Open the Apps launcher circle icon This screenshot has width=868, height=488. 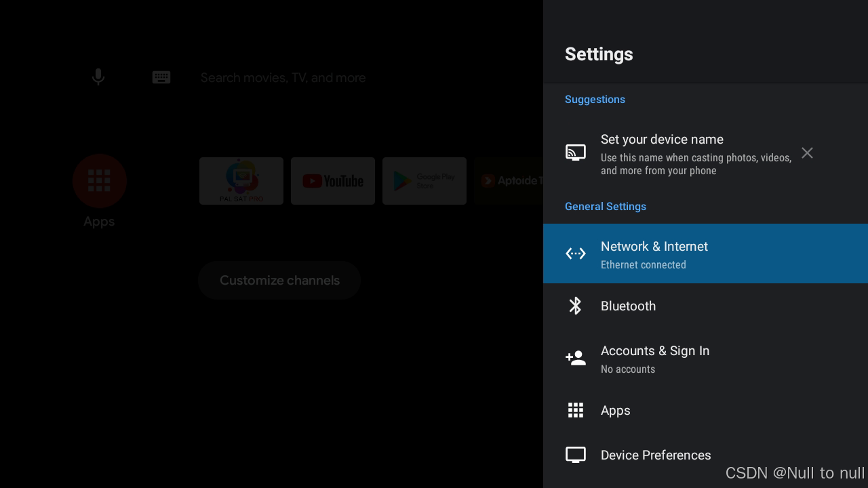pyautogui.click(x=100, y=181)
